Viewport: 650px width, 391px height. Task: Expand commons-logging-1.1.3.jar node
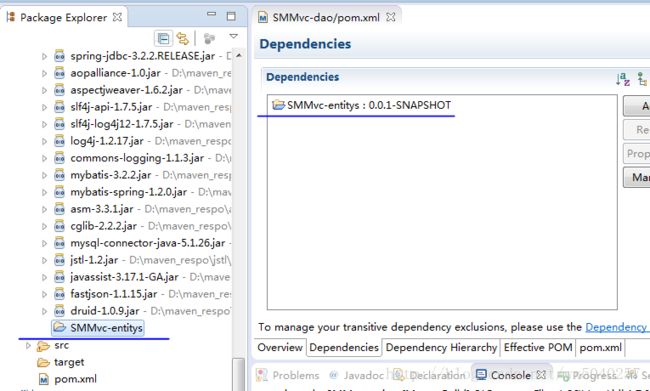pyautogui.click(x=44, y=158)
